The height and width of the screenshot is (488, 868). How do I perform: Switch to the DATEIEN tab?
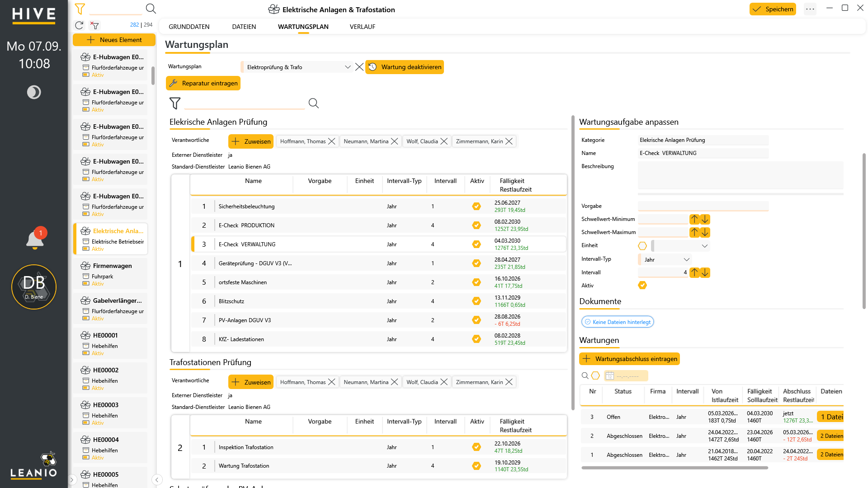[x=244, y=27]
